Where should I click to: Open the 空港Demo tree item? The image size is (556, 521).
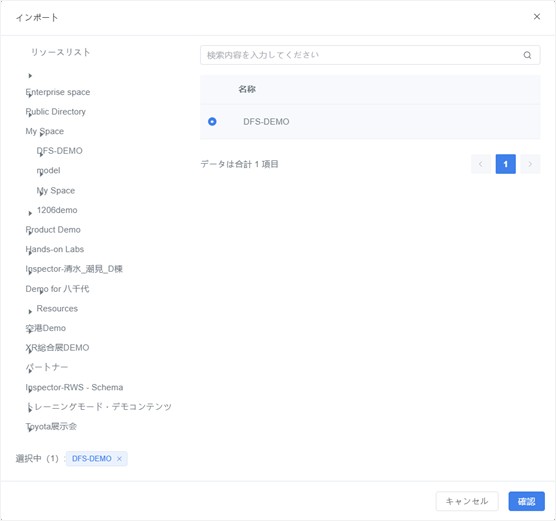coord(46,328)
